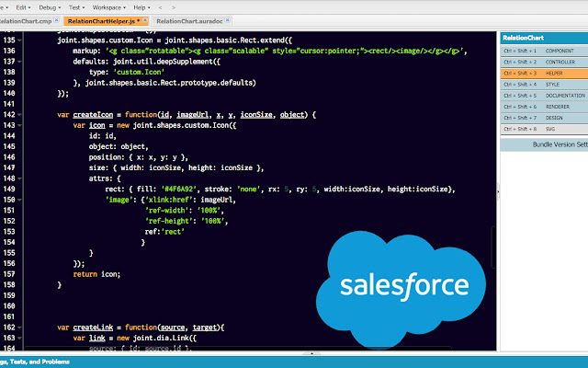Click the 'ref-height' property on line 152
This screenshot has width=588, height=368.
pyautogui.click(x=169, y=221)
